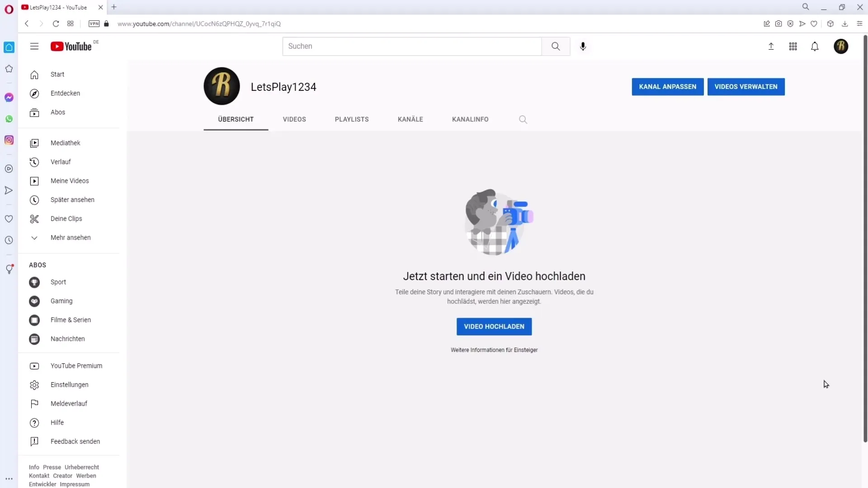Screen dimensions: 868x488
Task: Click the KANAL ANPASSEN button
Action: tap(667, 86)
